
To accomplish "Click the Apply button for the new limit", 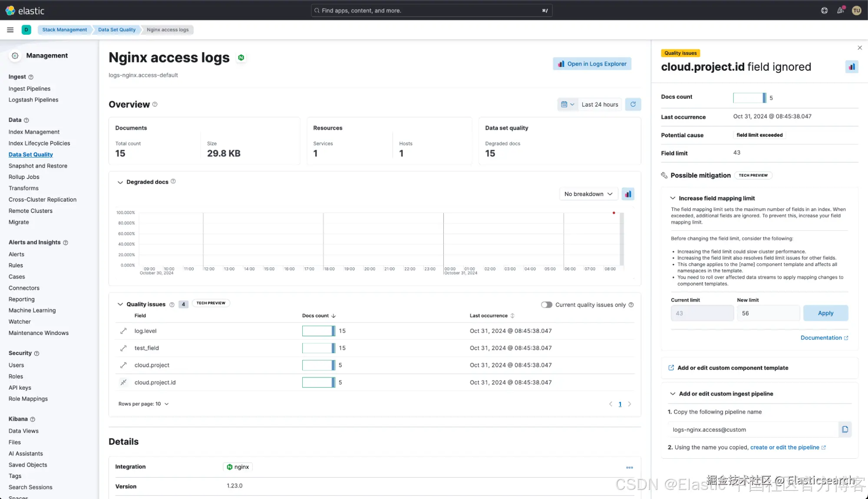I will pyautogui.click(x=825, y=313).
